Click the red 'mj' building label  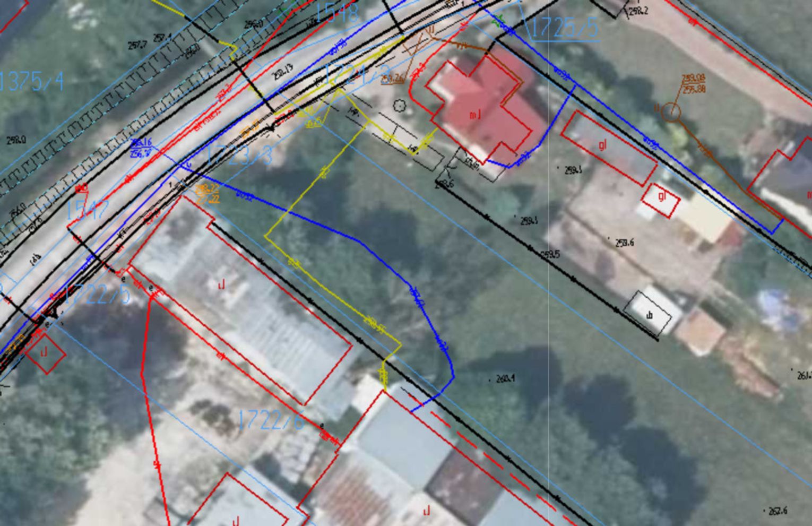click(x=475, y=115)
